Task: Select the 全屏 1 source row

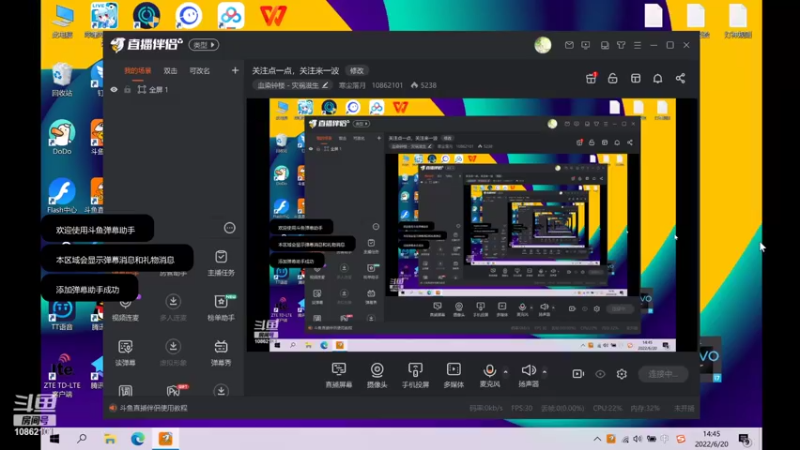Action: tap(173, 90)
